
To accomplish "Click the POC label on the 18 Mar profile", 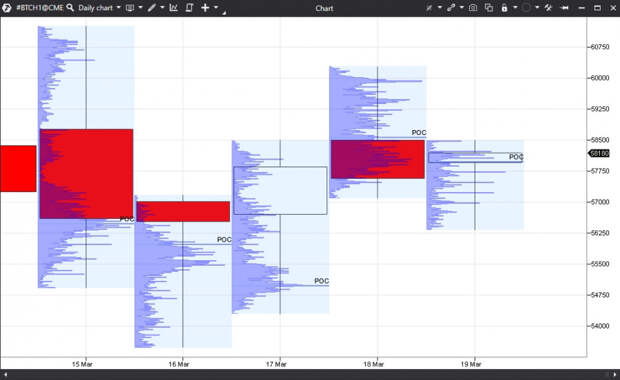I will 419,132.
